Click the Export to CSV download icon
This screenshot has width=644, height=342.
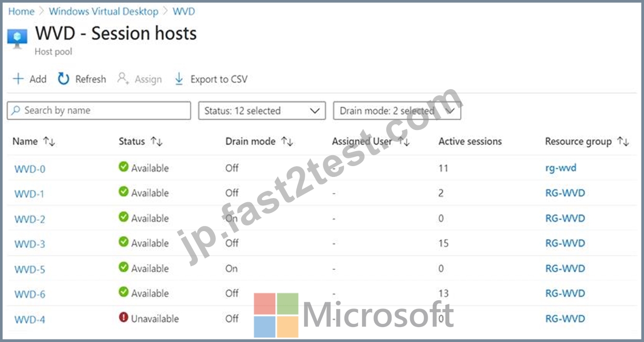pos(179,79)
